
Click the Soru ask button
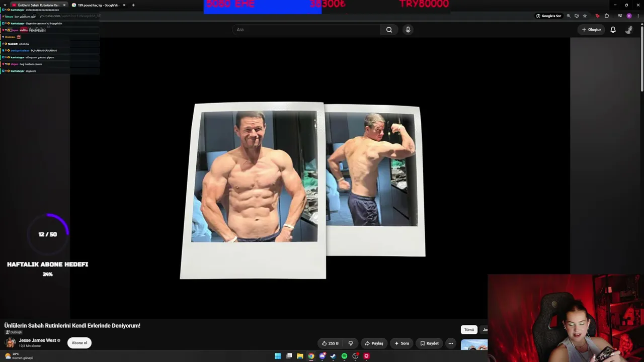pyautogui.click(x=401, y=343)
